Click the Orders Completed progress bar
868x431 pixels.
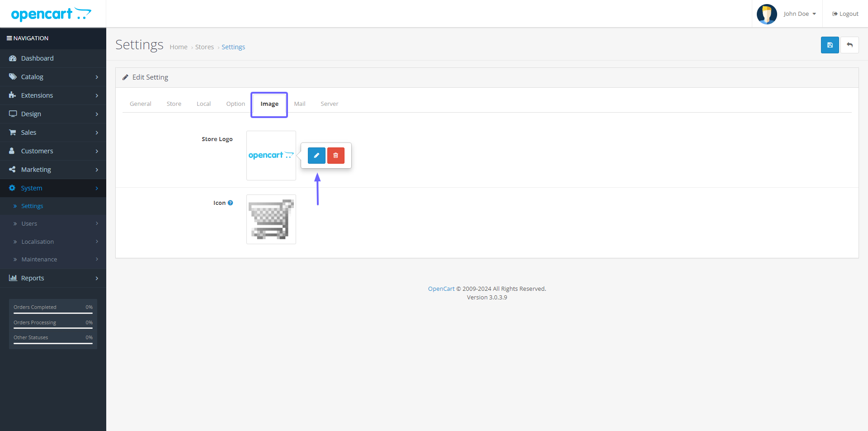(x=53, y=313)
